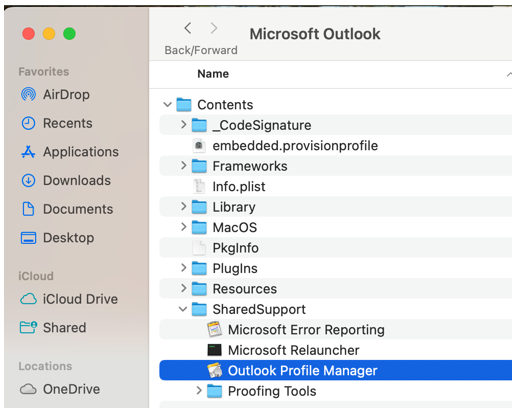Click the column sort direction arrow
520x418 pixels.
509,74
